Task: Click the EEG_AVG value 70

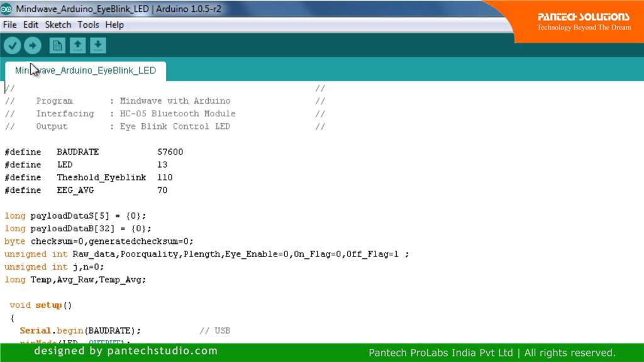Action: 162,190
